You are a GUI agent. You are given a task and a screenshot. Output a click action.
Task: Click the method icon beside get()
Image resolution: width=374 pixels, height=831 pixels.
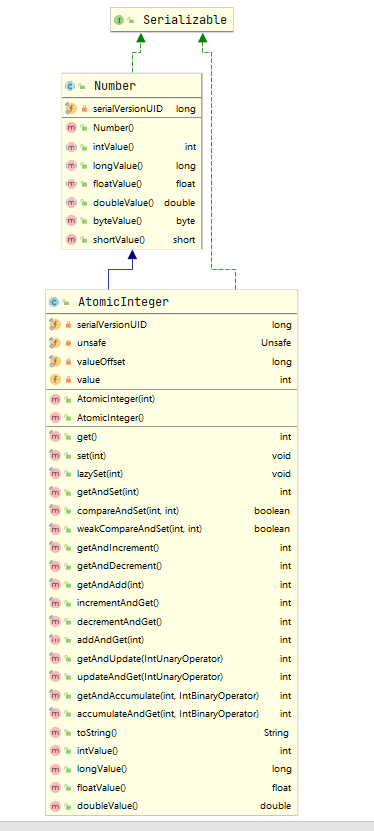click(x=55, y=437)
